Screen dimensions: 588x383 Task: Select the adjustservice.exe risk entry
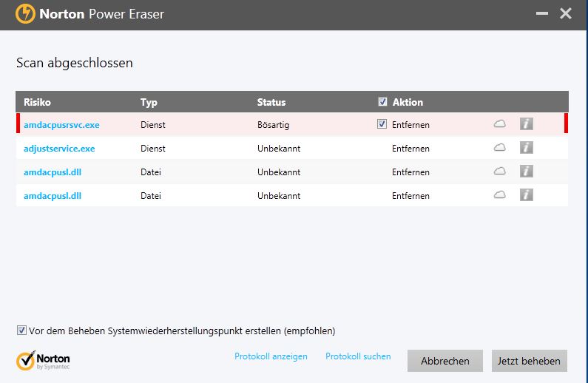pyautogui.click(x=59, y=149)
